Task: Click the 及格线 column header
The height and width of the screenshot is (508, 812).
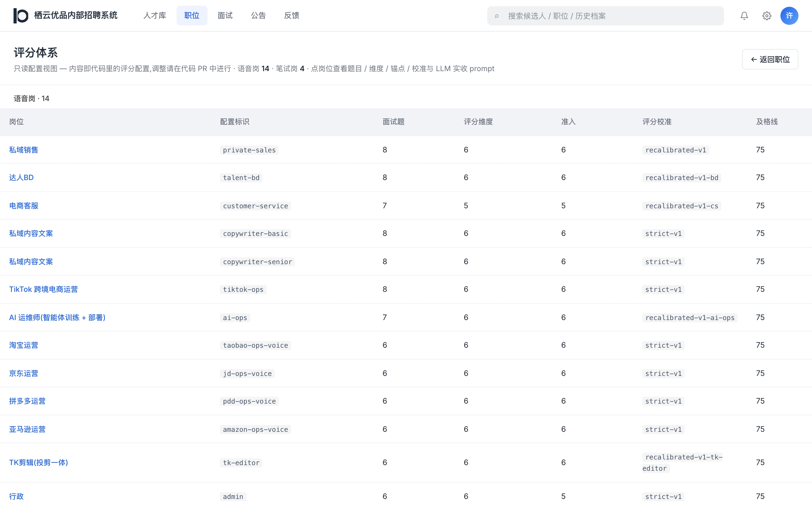Action: (767, 122)
